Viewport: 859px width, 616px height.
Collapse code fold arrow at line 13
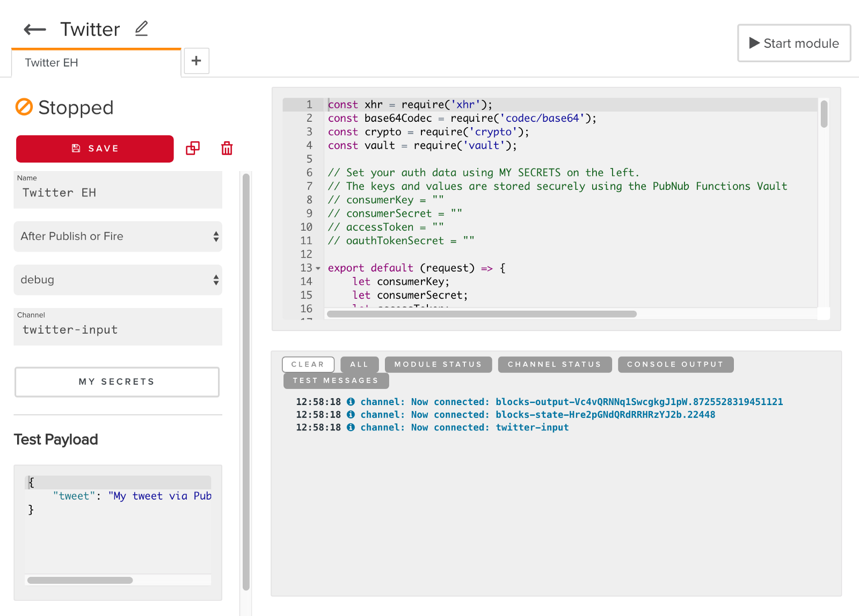click(318, 268)
